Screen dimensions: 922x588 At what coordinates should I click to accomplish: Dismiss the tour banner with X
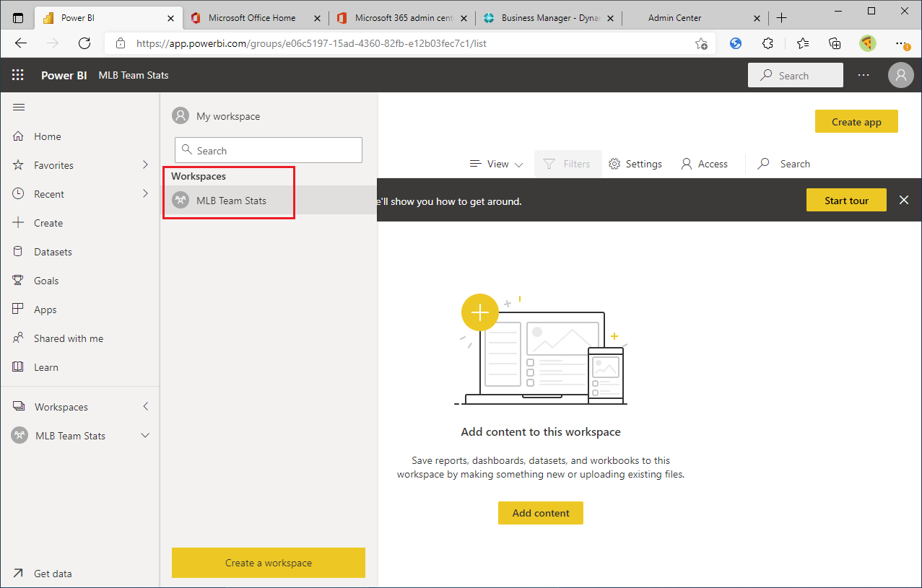tap(903, 200)
